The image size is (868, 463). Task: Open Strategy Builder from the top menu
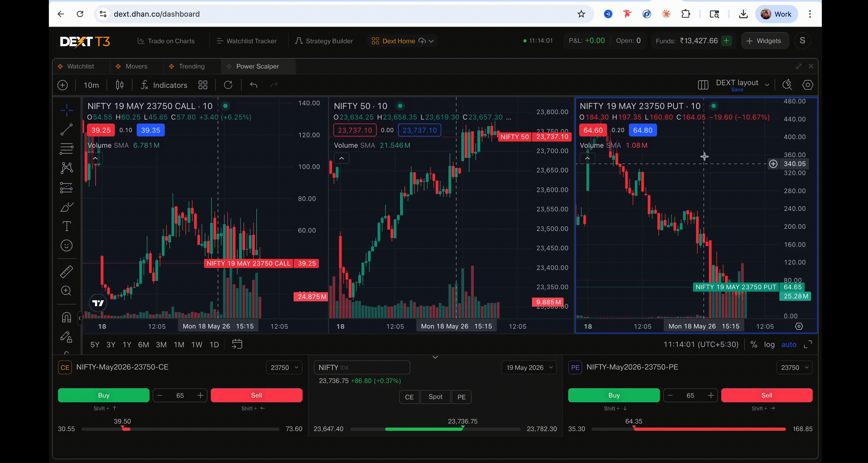pos(324,41)
